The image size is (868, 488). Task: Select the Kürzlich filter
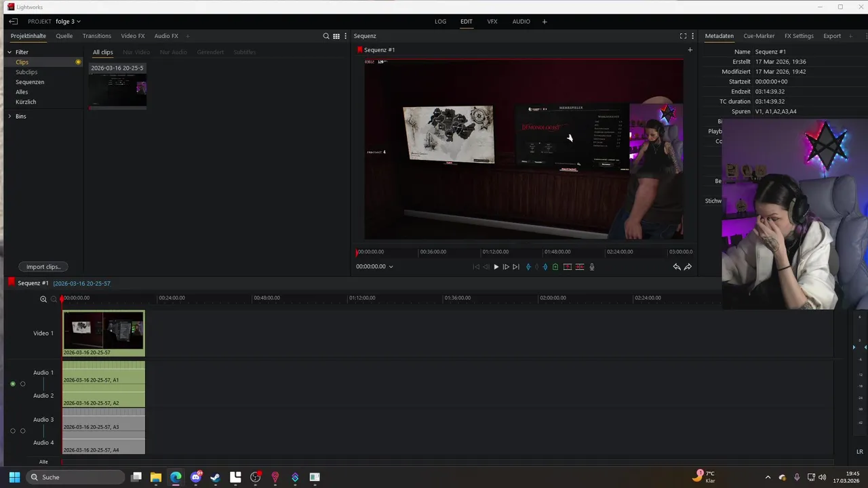(26, 102)
